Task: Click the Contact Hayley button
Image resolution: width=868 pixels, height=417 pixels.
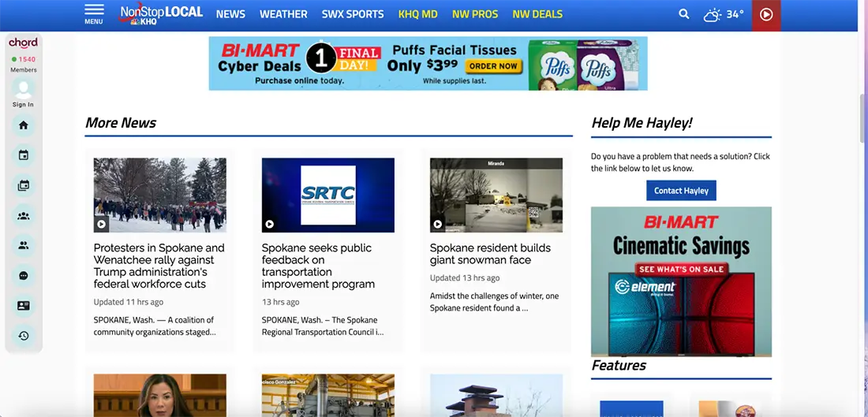Action: point(681,190)
